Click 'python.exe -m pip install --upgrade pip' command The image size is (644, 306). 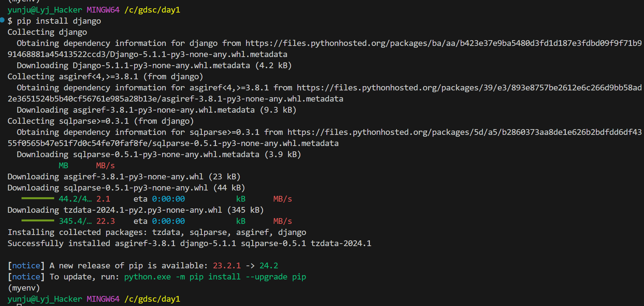click(x=215, y=277)
